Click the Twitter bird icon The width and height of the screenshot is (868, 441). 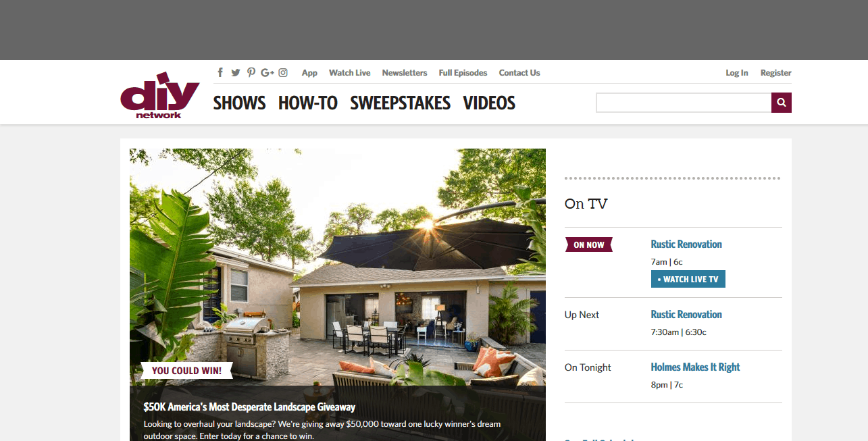(236, 73)
